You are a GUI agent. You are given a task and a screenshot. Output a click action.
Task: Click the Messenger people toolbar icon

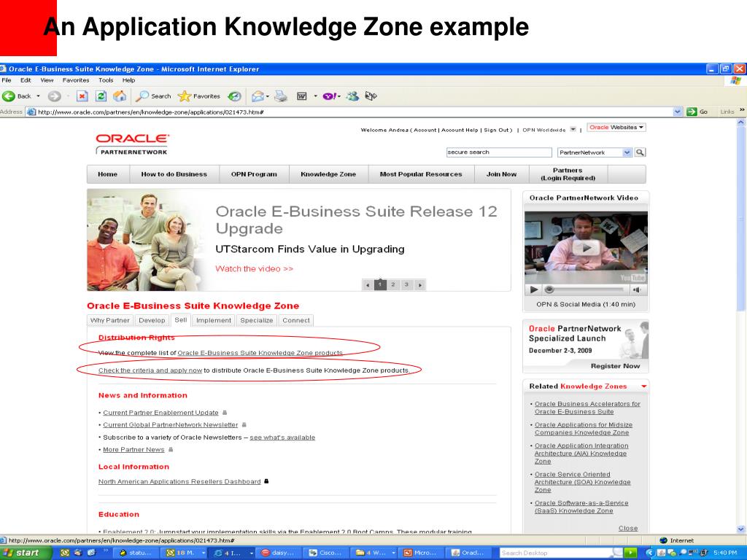[x=352, y=96]
